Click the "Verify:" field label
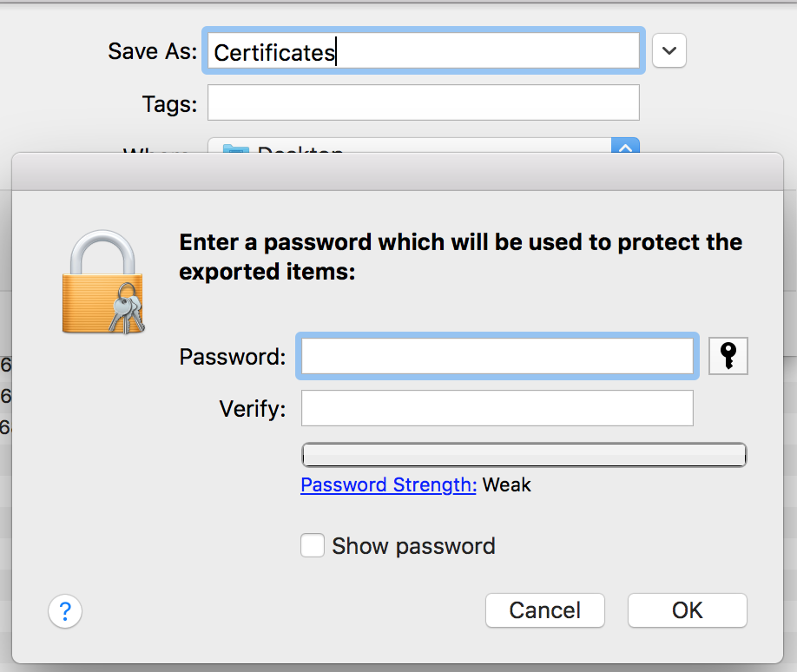This screenshot has height=672, width=797. coord(252,409)
